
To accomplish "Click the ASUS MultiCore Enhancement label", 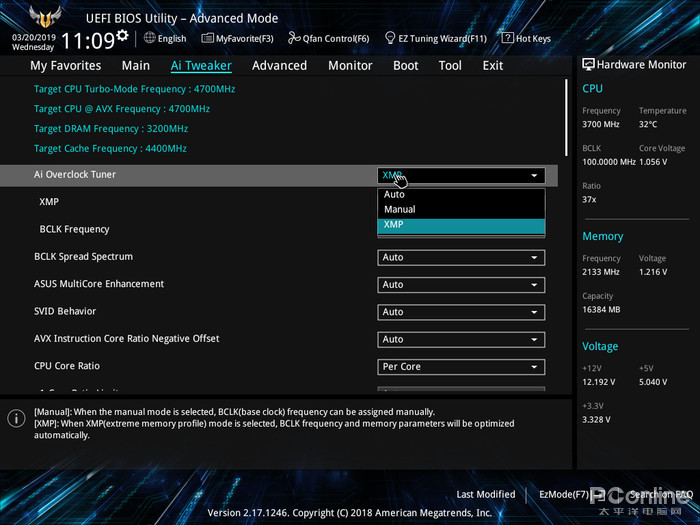I will (x=99, y=284).
